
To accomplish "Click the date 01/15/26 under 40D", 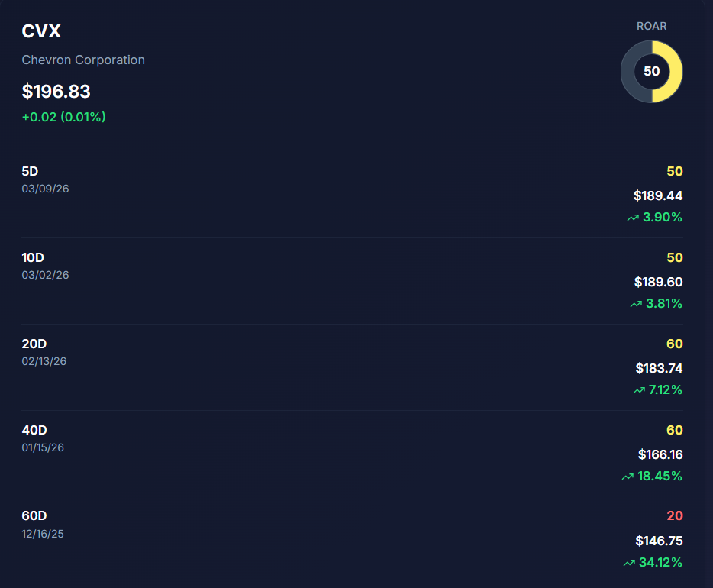I will [x=43, y=447].
